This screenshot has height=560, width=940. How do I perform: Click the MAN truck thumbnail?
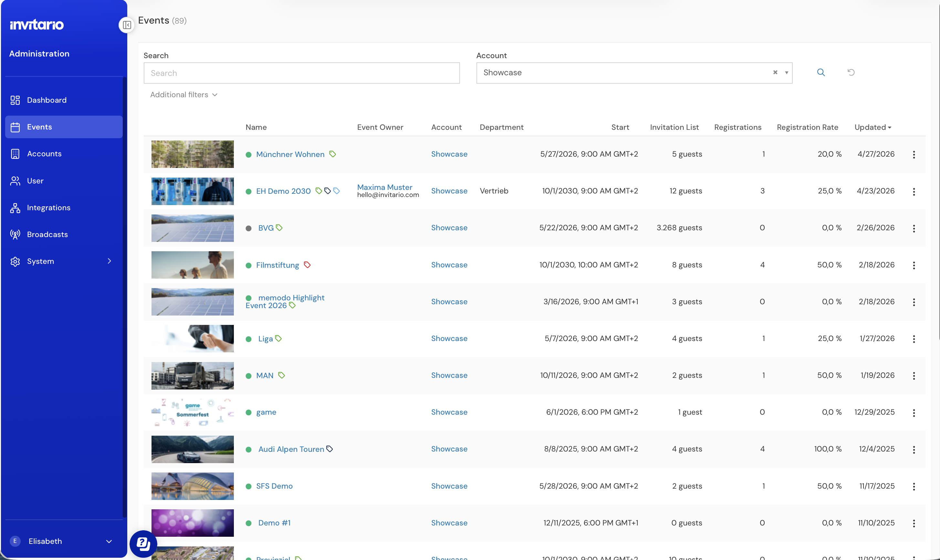[193, 376]
